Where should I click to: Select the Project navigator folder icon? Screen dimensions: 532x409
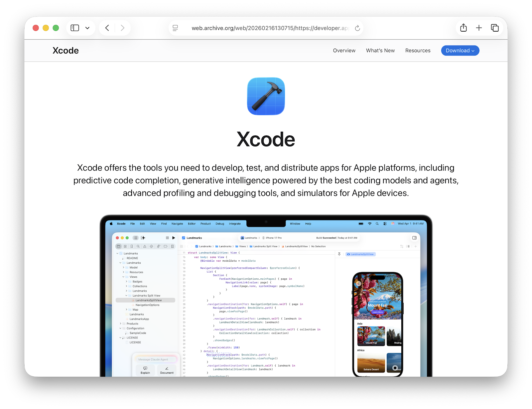[x=118, y=246]
